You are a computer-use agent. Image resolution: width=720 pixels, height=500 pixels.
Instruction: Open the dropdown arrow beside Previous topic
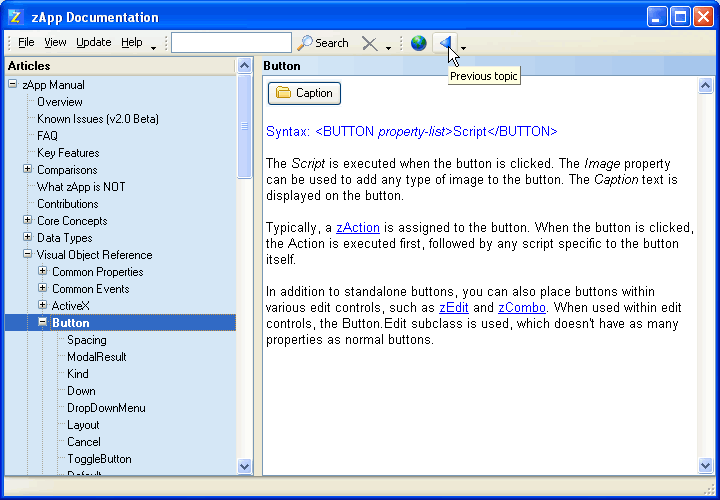463,46
